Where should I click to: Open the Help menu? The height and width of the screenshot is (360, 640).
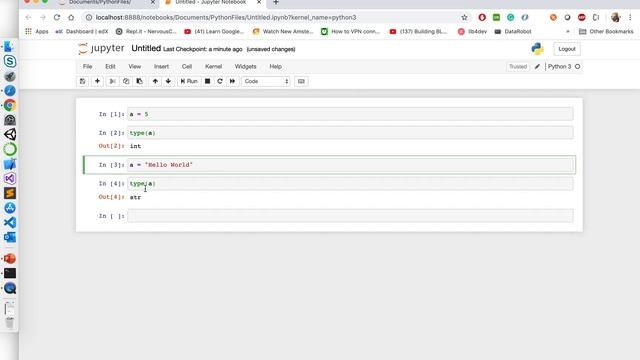276,67
